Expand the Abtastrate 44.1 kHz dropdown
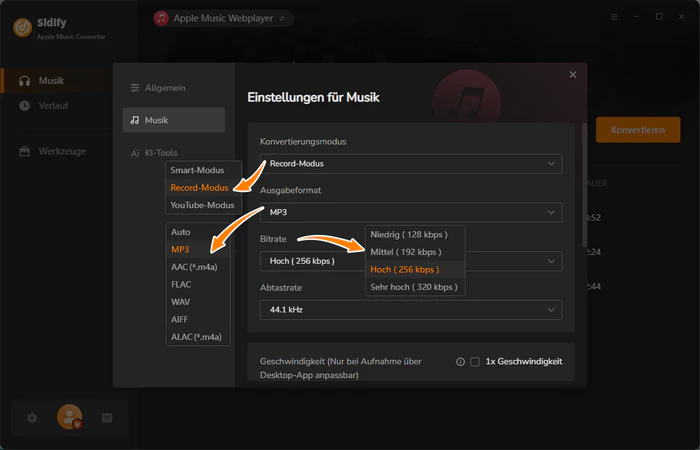The image size is (700, 450). [411, 310]
